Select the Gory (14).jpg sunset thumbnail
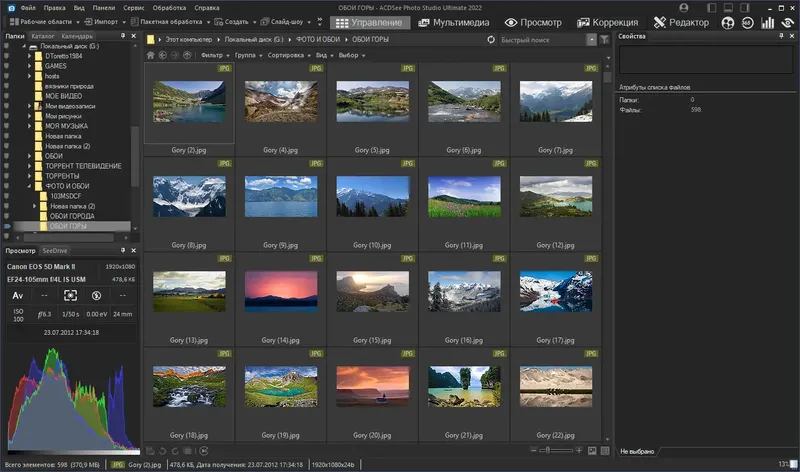This screenshot has height=472, width=800. point(282,291)
